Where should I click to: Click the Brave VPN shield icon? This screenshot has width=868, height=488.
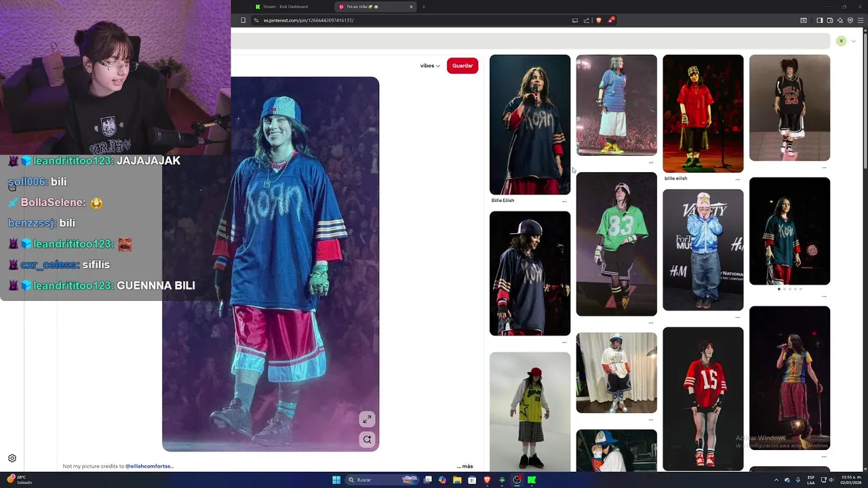click(850, 20)
